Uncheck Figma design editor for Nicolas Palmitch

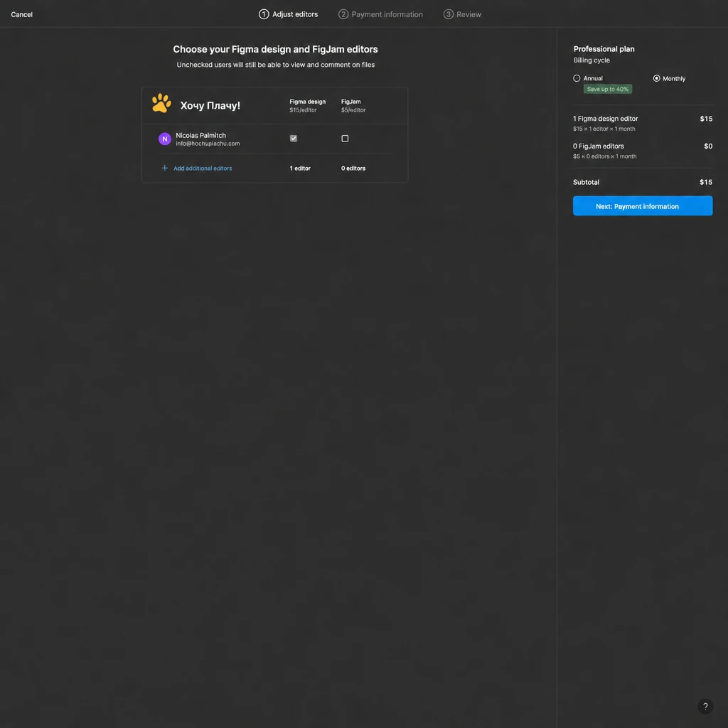293,139
